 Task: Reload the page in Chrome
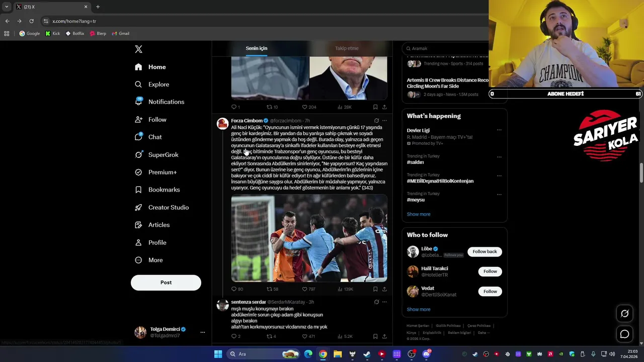pos(31,21)
